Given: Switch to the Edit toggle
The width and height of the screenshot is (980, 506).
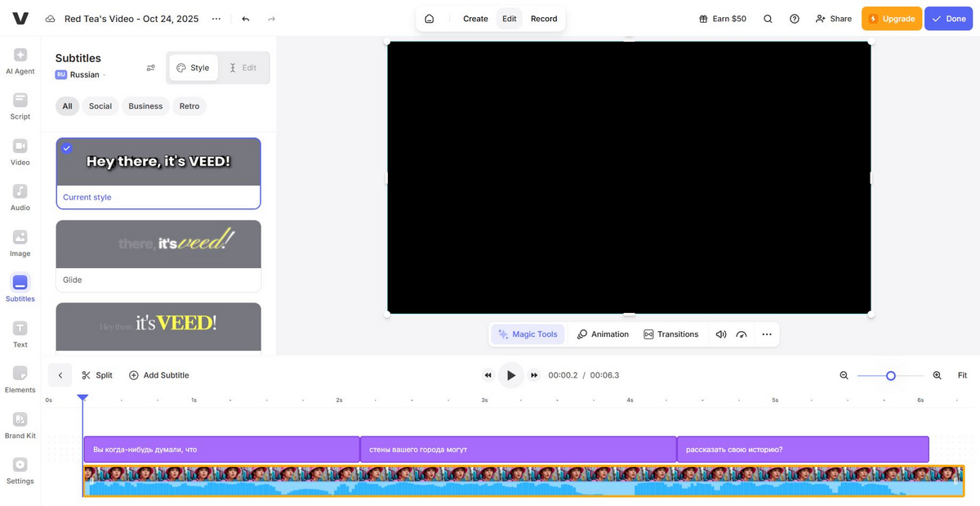Looking at the screenshot, I should [x=243, y=68].
